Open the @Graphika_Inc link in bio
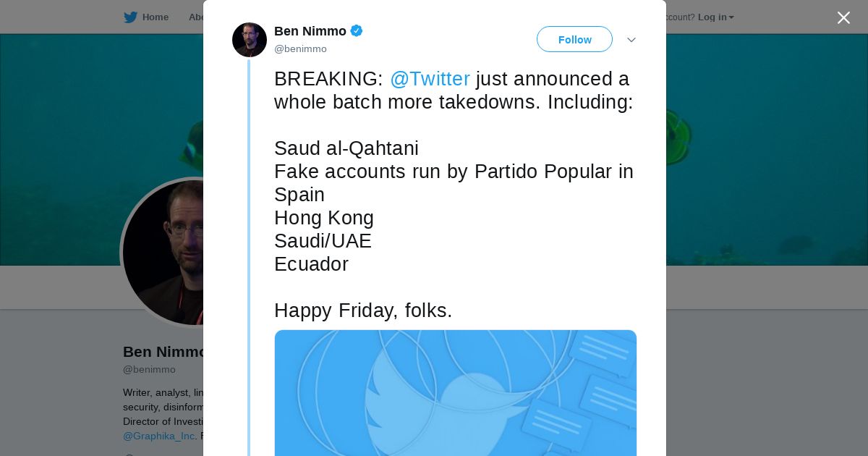 (x=159, y=436)
